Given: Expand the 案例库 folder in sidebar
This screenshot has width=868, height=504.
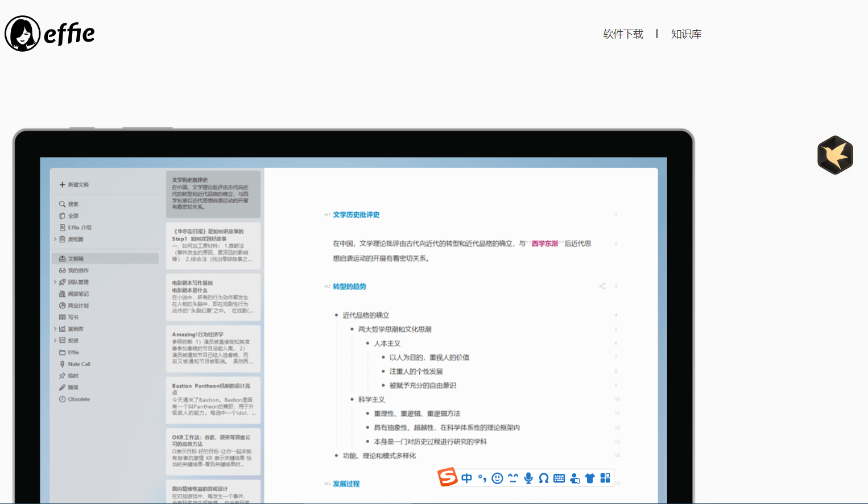Looking at the screenshot, I should click(55, 329).
